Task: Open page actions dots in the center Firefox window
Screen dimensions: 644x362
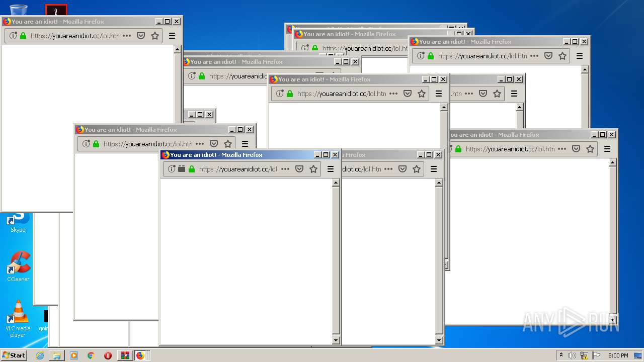Action: [393, 94]
